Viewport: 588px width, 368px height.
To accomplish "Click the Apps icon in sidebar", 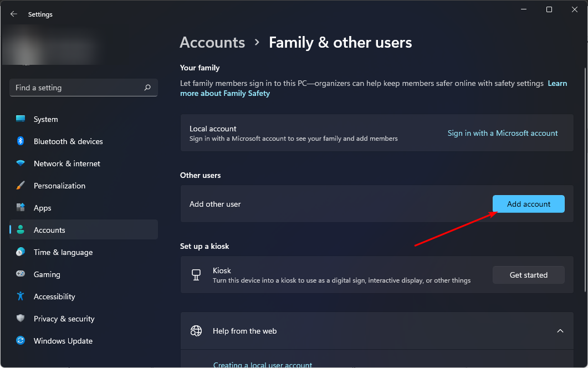I will point(21,208).
